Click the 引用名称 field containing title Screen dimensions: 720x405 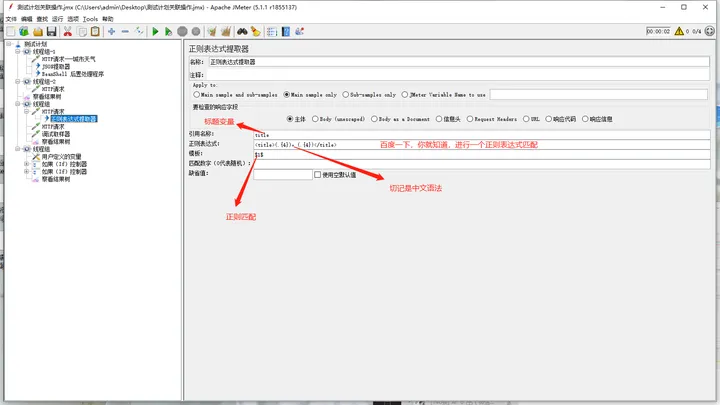pyautogui.click(x=482, y=135)
